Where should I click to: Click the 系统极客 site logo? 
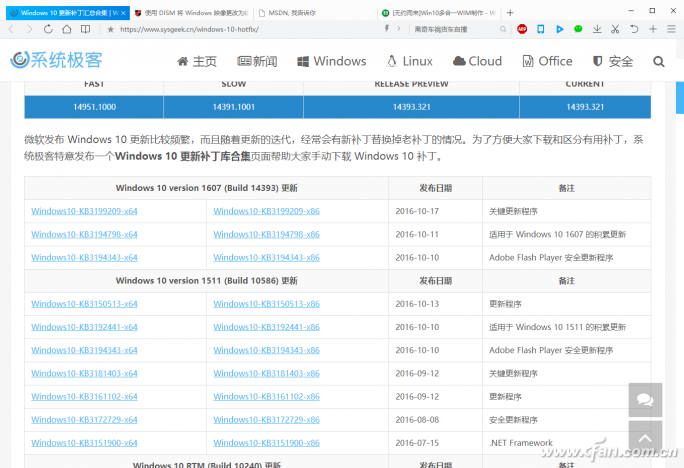click(x=56, y=60)
